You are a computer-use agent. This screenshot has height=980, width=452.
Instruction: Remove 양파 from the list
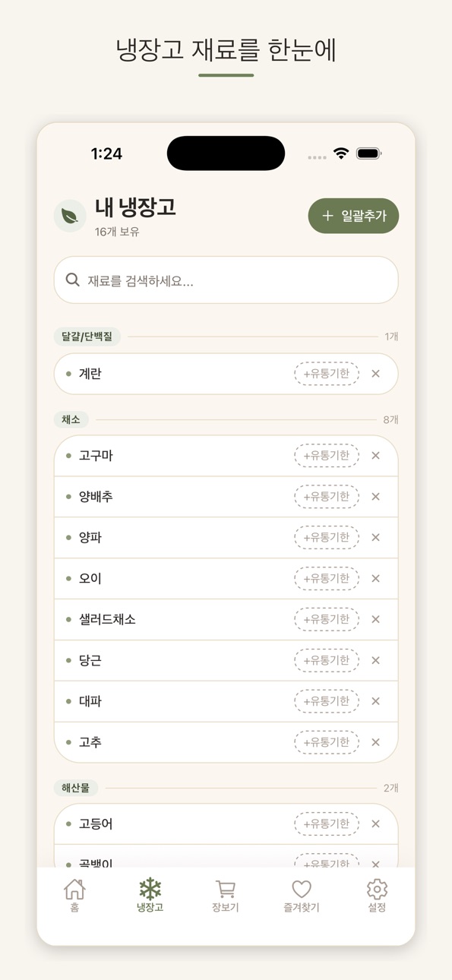(375, 538)
